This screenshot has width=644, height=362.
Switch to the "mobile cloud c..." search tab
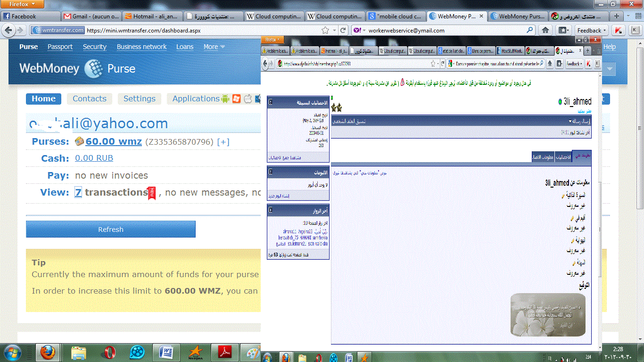396,16
